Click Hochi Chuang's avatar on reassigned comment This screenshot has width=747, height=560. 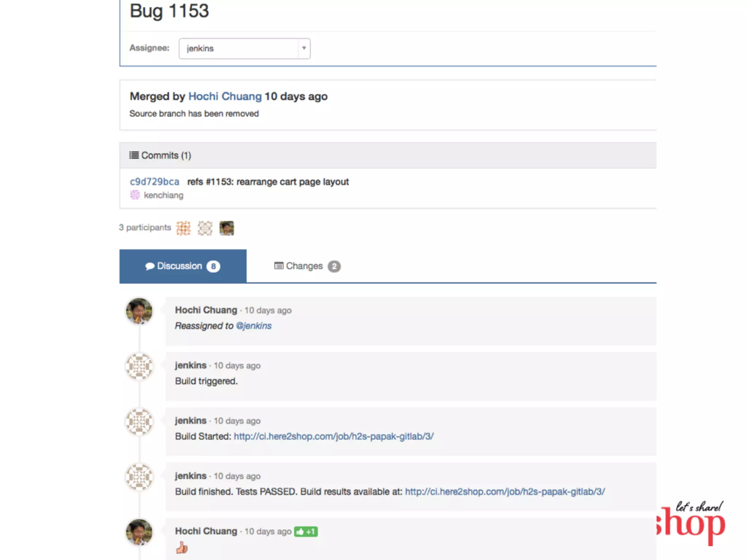[139, 311]
